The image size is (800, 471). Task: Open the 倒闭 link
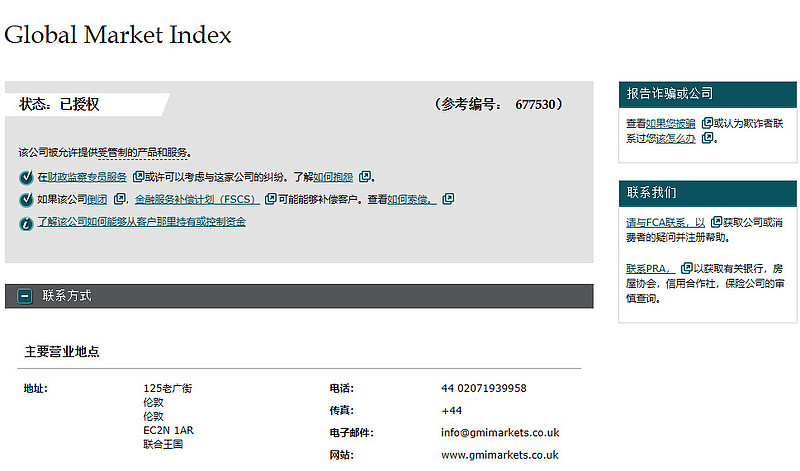(97, 199)
